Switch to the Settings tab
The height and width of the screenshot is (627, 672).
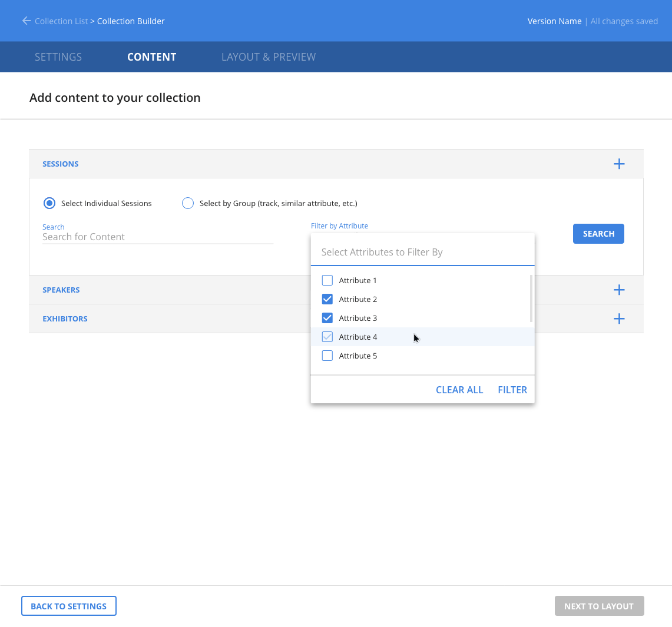point(58,57)
